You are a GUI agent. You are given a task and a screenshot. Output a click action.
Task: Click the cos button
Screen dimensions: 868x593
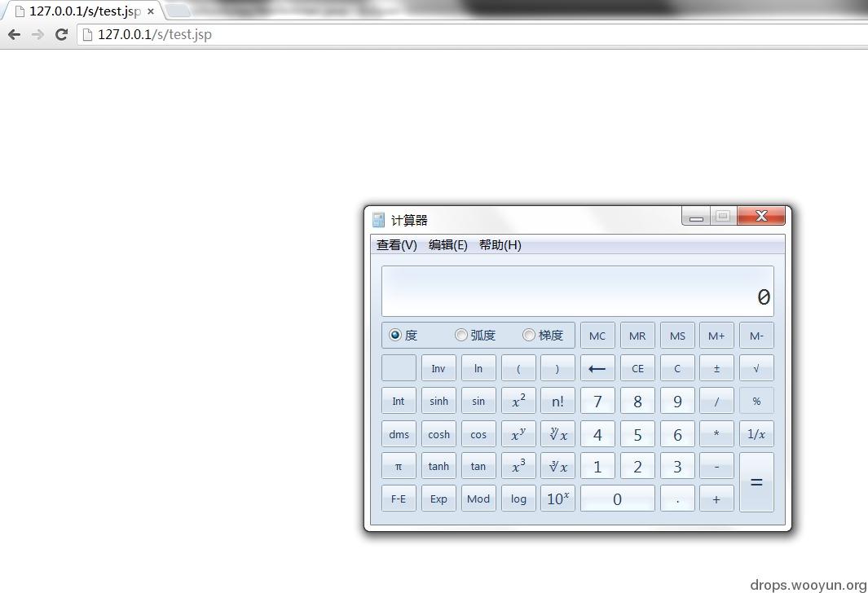(x=478, y=434)
